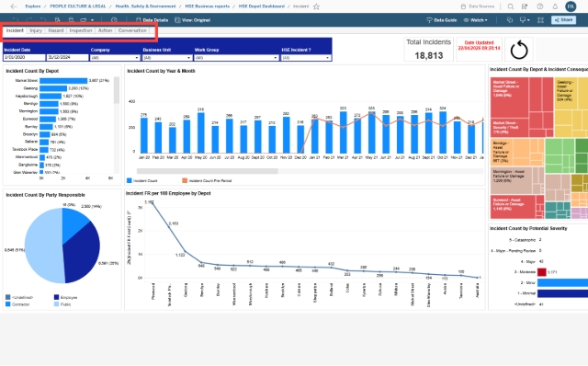Open Data Sources in the top bar

point(478,6)
